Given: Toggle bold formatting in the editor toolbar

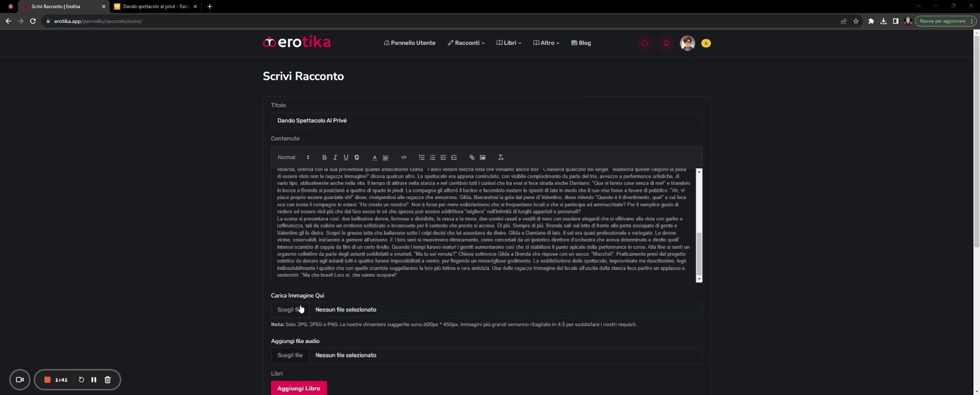Looking at the screenshot, I should pyautogui.click(x=324, y=158).
